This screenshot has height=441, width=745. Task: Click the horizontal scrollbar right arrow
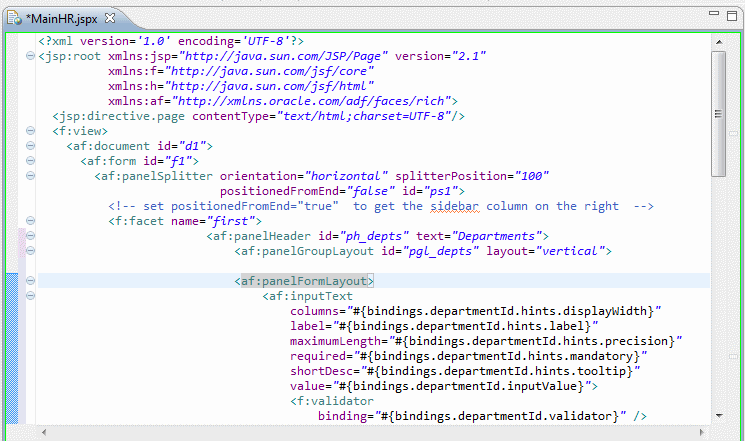[x=702, y=432]
